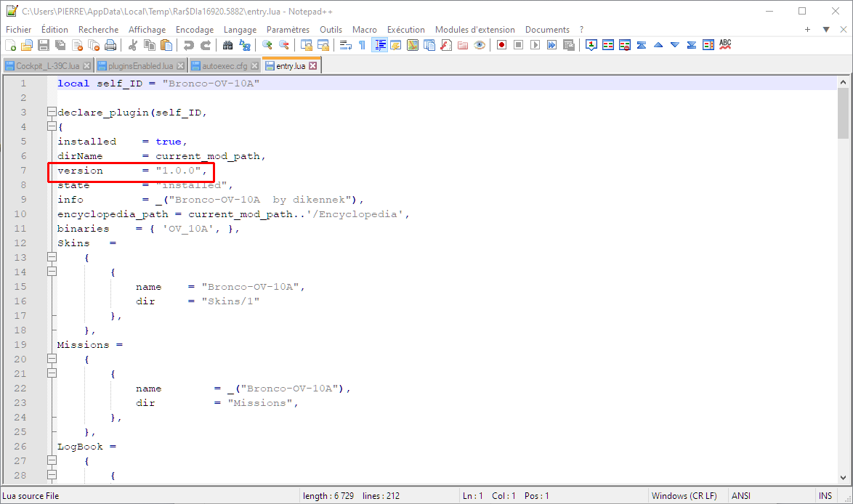Redo the change with toolbar arrow
The width and height of the screenshot is (853, 504).
[206, 45]
